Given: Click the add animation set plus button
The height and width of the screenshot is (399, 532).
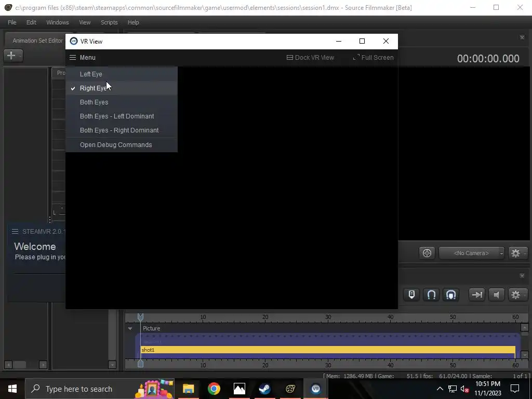Looking at the screenshot, I should point(13,55).
